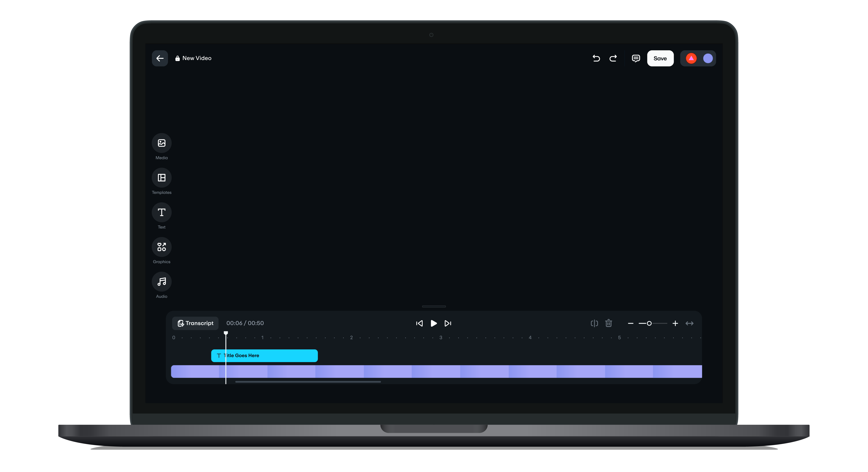The width and height of the screenshot is (868, 472).
Task: Expand the timeline using the drag handle
Action: pos(434,307)
